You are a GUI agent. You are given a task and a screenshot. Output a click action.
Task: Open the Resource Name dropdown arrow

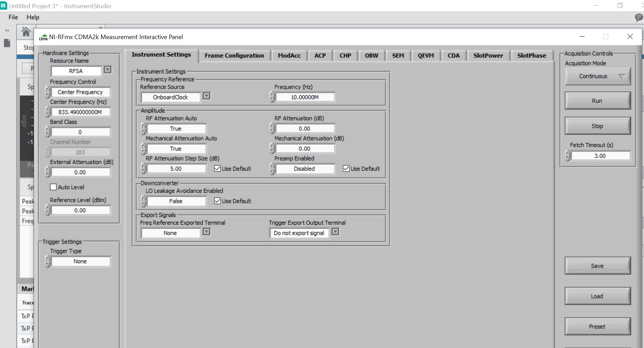click(x=108, y=70)
